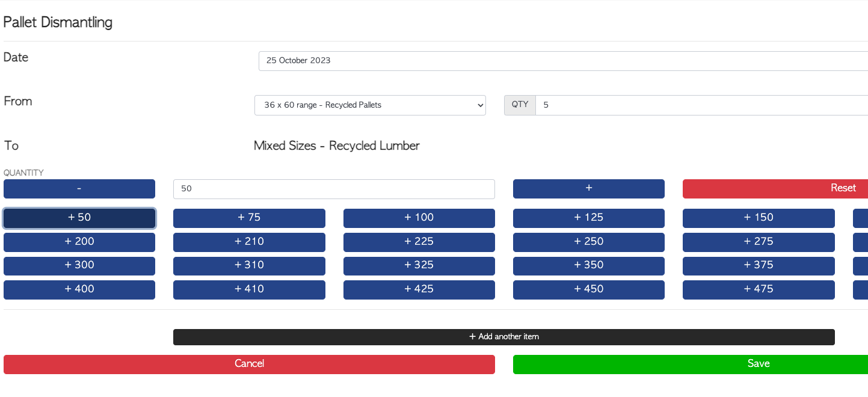Click the minus quantity button
The height and width of the screenshot is (397, 868).
tap(79, 189)
